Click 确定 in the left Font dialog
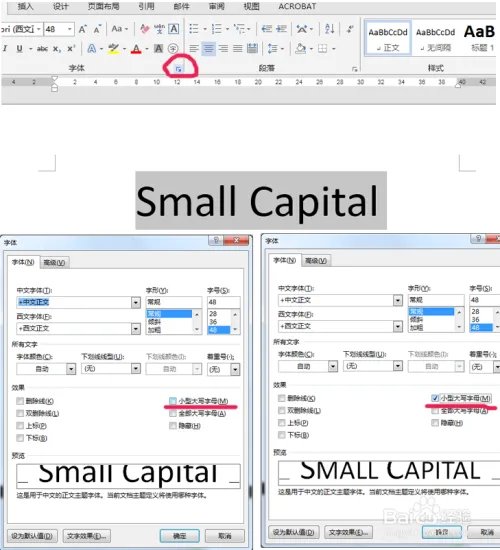 pyautogui.click(x=180, y=536)
